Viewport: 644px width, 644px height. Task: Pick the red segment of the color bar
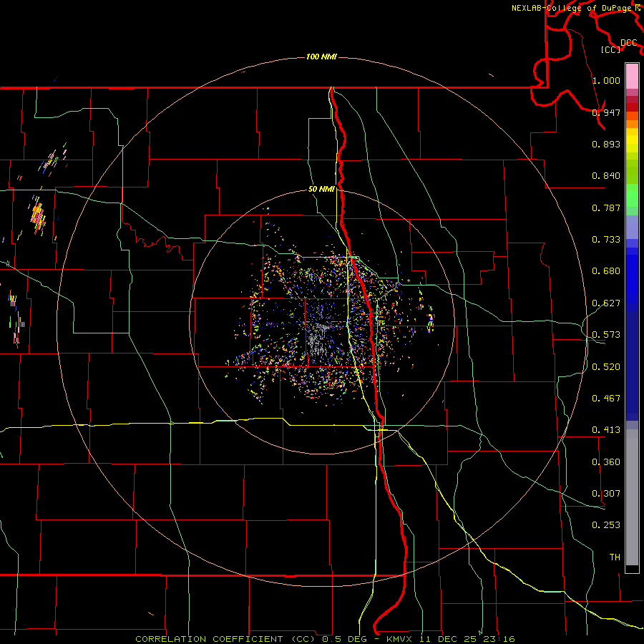click(x=632, y=107)
